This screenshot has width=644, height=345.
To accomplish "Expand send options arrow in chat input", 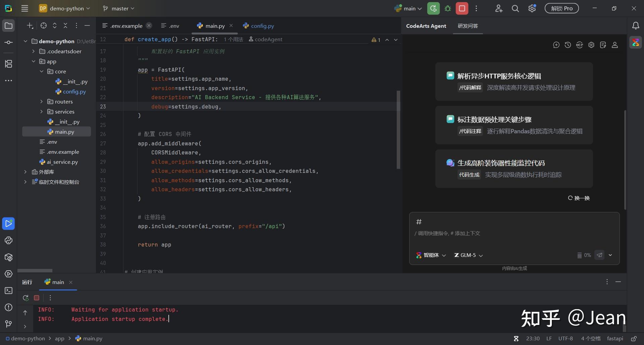I will pos(610,255).
